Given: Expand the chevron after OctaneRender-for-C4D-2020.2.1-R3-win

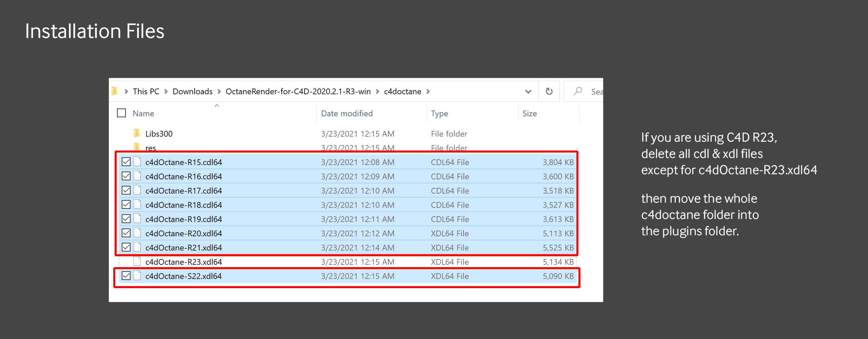Looking at the screenshot, I should [377, 92].
